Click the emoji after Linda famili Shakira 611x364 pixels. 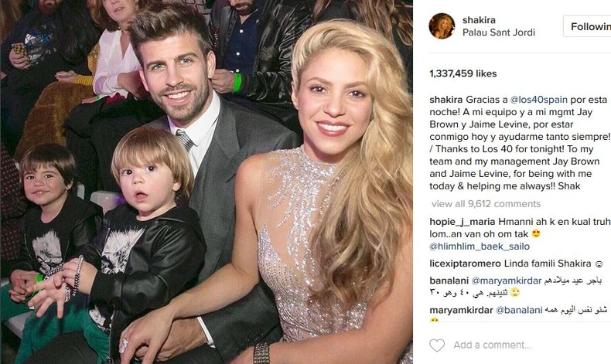(599, 264)
